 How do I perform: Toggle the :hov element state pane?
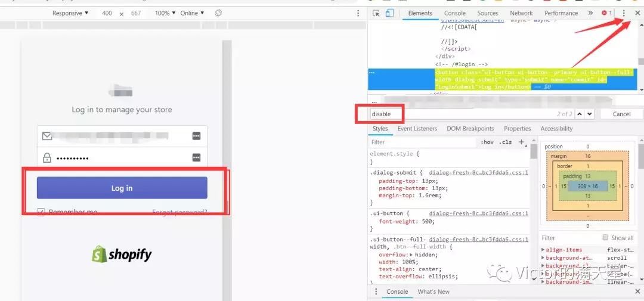tap(487, 142)
